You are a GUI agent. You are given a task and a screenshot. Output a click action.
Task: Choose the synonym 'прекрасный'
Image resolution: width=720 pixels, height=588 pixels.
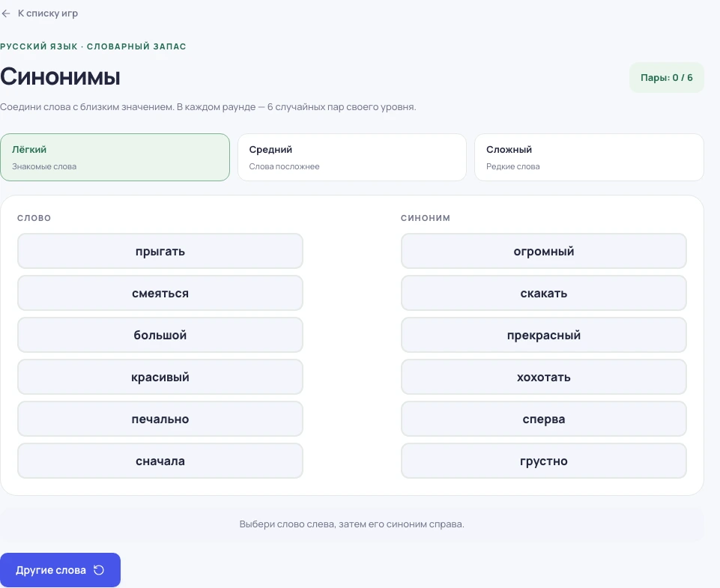[544, 335]
